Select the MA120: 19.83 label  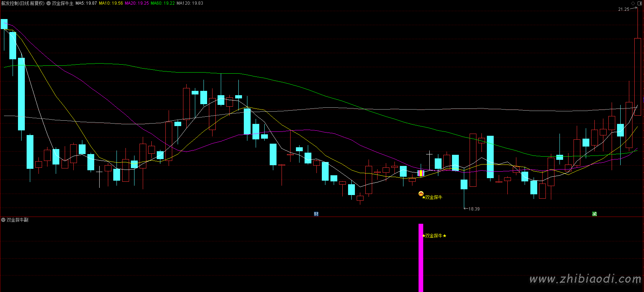coord(189,3)
